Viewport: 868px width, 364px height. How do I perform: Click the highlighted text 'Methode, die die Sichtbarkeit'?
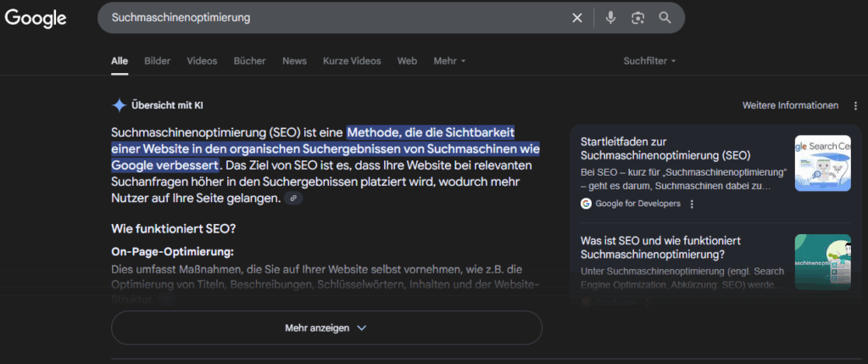coord(431,133)
